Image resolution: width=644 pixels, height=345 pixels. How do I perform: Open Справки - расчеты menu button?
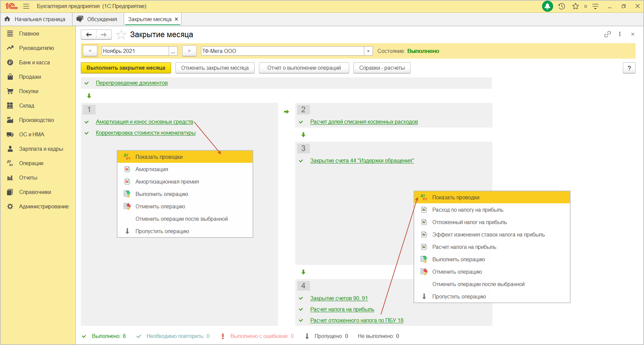(x=382, y=68)
